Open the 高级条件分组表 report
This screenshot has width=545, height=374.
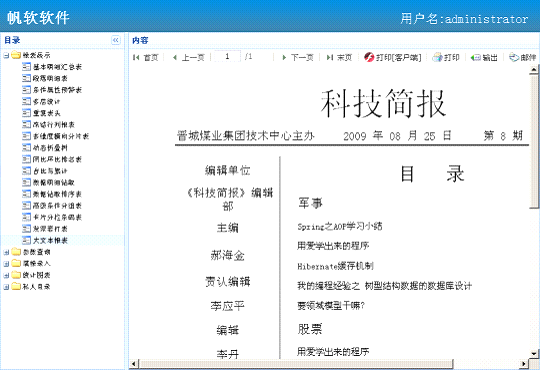coord(57,206)
